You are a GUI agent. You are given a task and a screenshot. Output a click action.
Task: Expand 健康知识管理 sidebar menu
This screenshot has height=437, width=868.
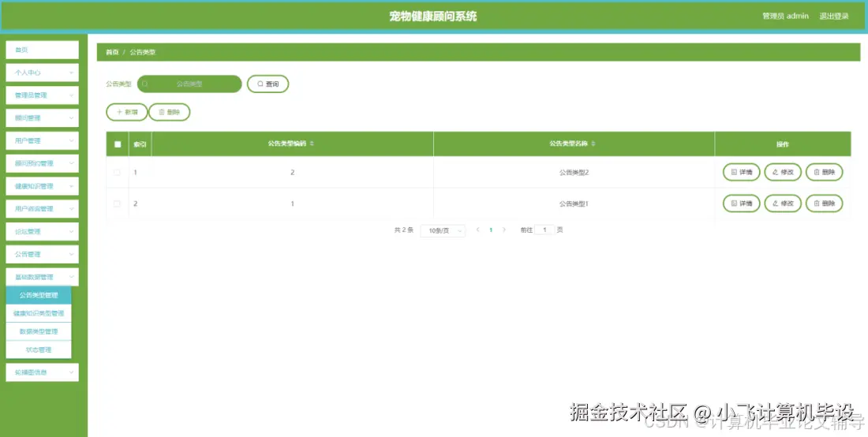42,186
